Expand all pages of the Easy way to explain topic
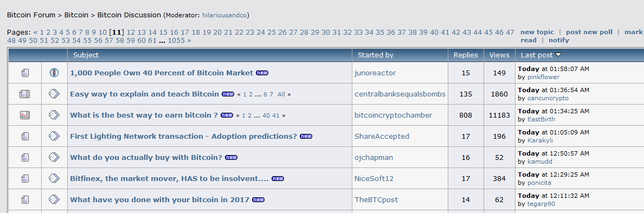Image resolution: width=644 pixels, height=213 pixels. (281, 94)
